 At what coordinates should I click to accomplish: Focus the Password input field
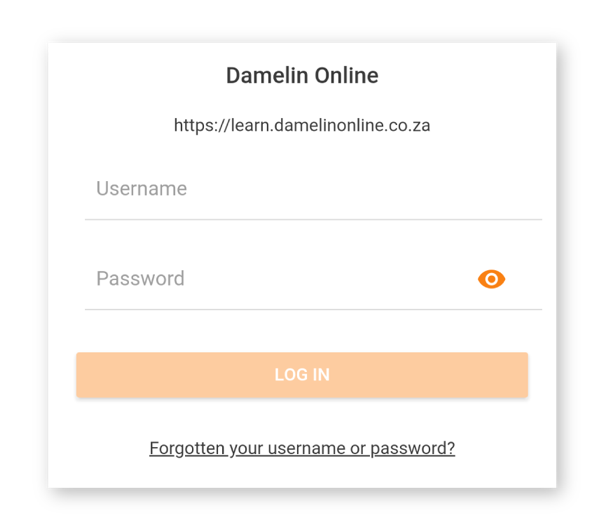[x=280, y=279]
